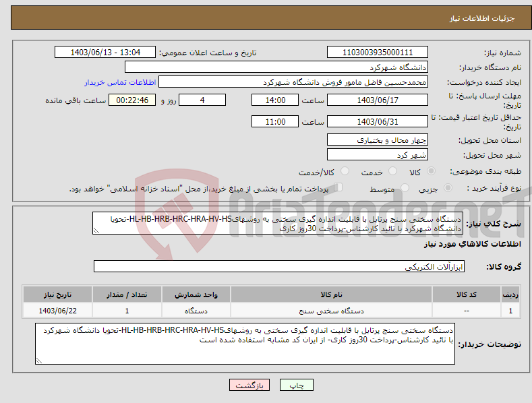
Task: Select the متوسط purchase type radio
Action: click(405, 187)
